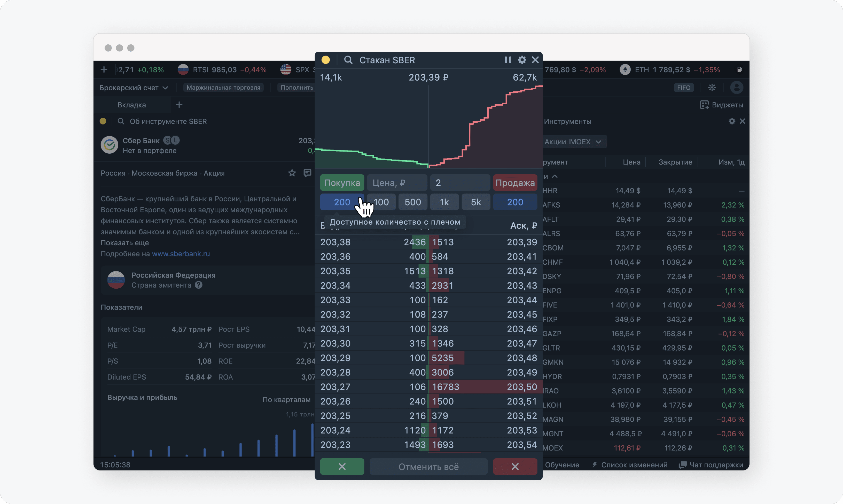Open Обучение link in footer

point(562,465)
